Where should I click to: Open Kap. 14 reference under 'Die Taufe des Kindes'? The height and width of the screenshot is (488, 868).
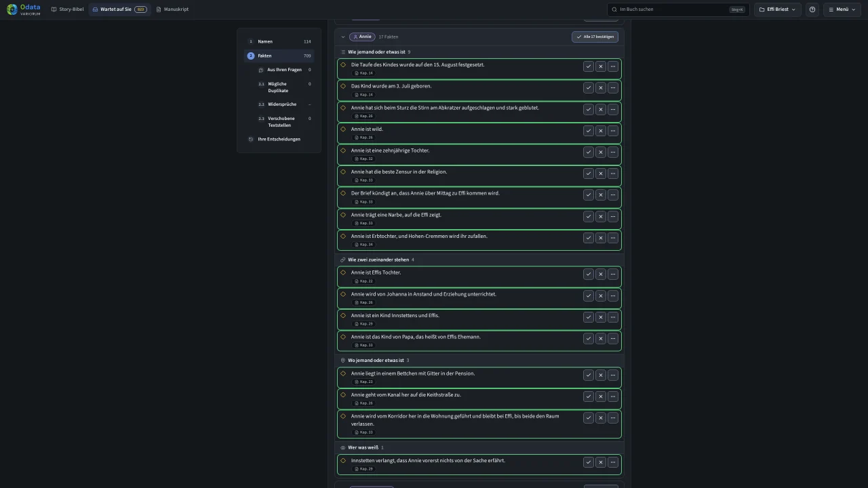363,73
